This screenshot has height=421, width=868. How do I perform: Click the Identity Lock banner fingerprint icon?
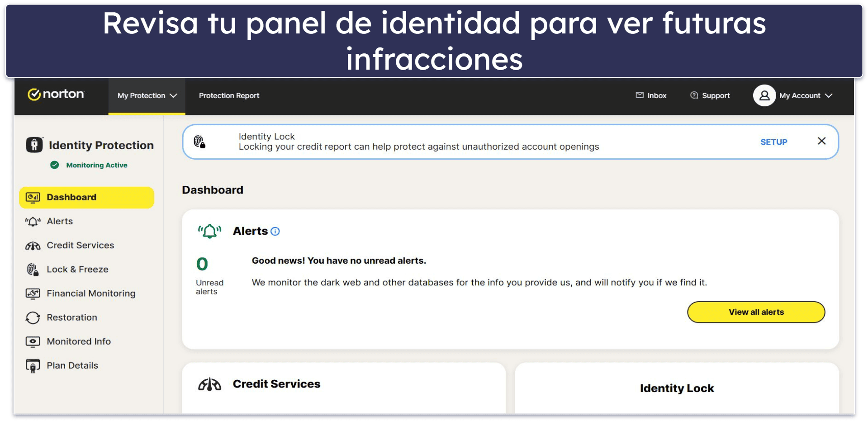tap(199, 142)
